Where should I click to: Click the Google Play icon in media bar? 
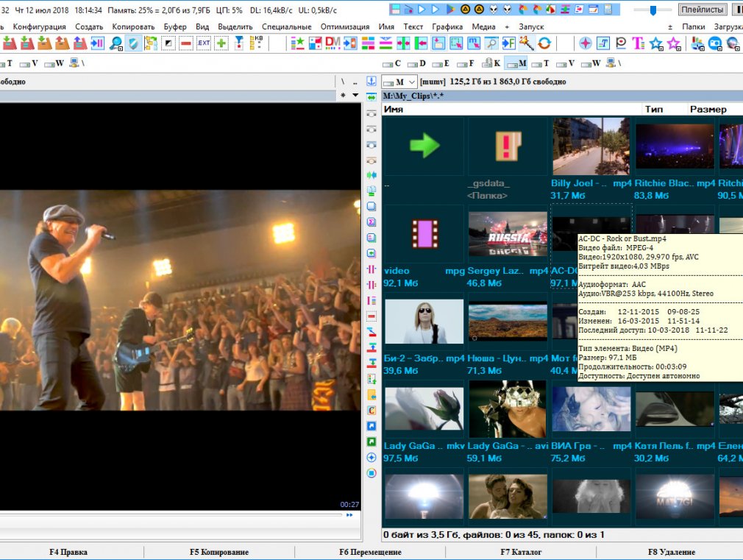click(450, 9)
